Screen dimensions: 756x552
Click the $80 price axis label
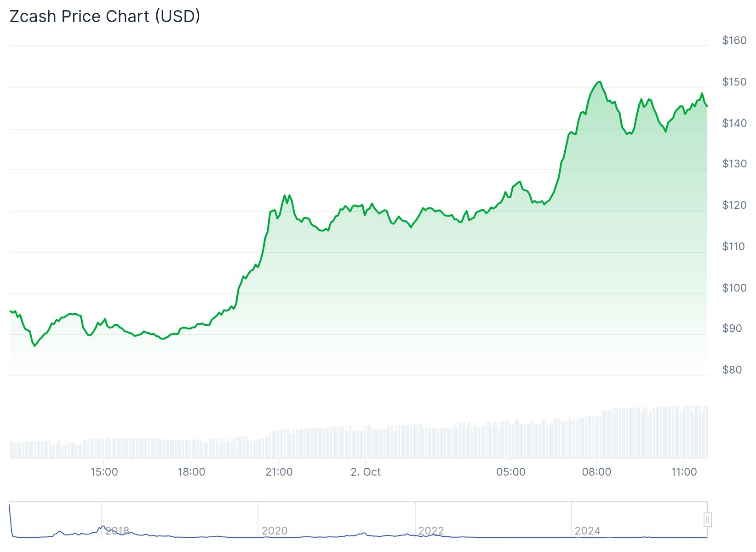click(x=732, y=370)
